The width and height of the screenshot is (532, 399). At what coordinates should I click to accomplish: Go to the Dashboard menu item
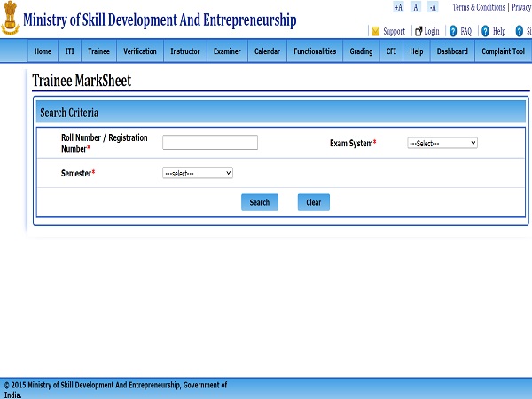click(452, 51)
